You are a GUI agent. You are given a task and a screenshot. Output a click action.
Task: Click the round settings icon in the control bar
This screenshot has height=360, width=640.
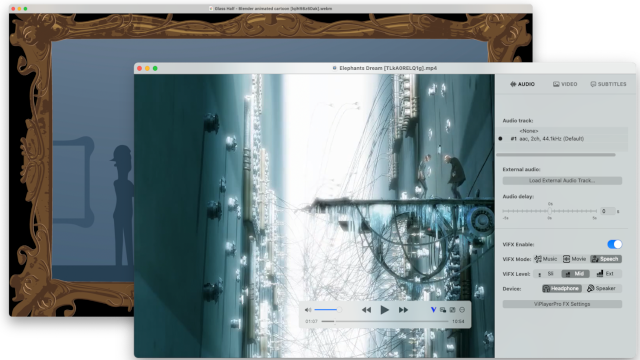pos(462,310)
